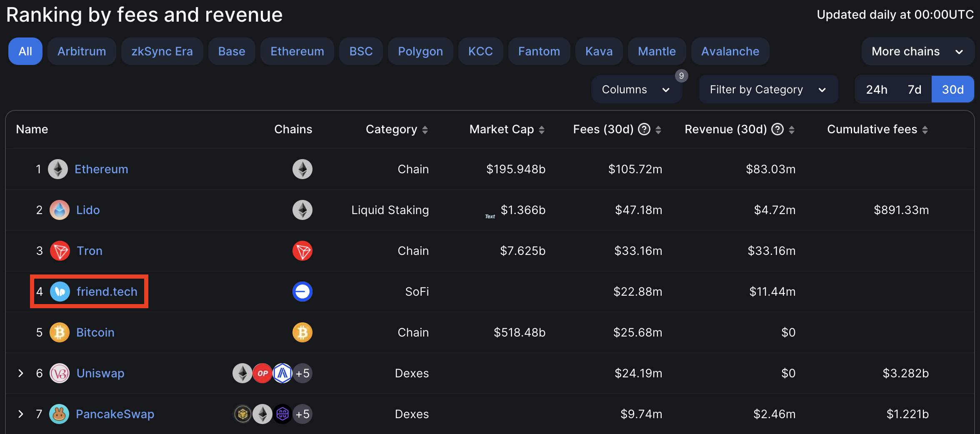Click the Fees (30d) help question icon
The width and height of the screenshot is (980, 434).
[x=644, y=130]
